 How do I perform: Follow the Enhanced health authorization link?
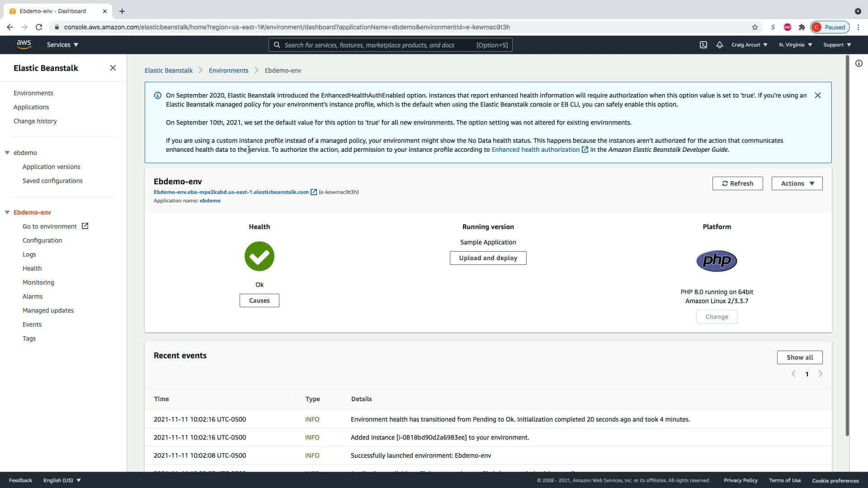click(x=535, y=150)
